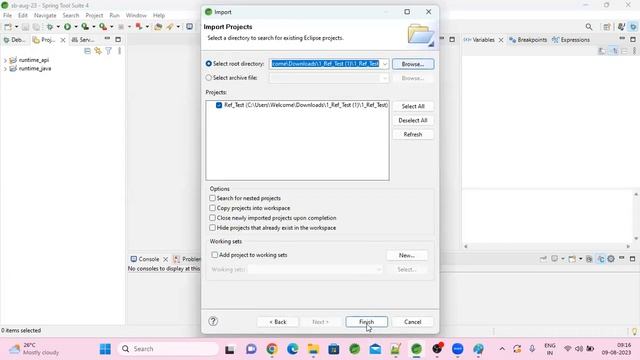Click the New wizard toolbar icon
Viewport: 640px width, 360px height.
coord(8,27)
